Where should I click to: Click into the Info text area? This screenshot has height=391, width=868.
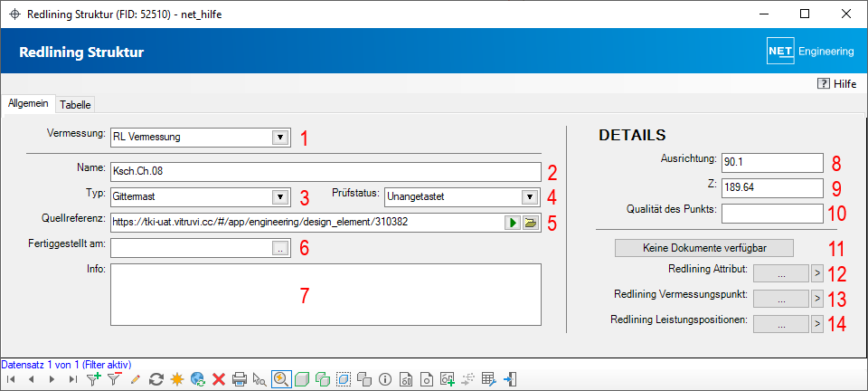click(325, 295)
